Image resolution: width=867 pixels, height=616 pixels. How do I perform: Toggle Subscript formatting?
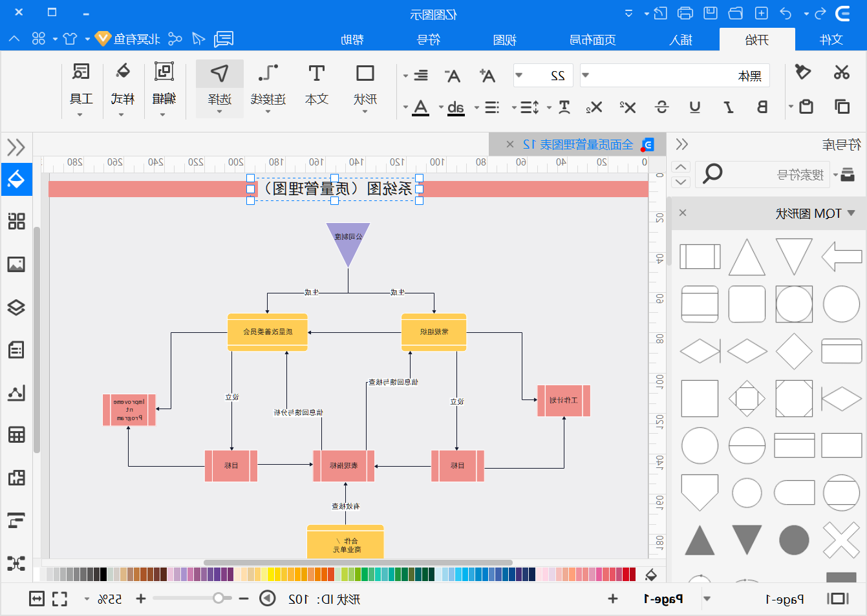point(594,107)
